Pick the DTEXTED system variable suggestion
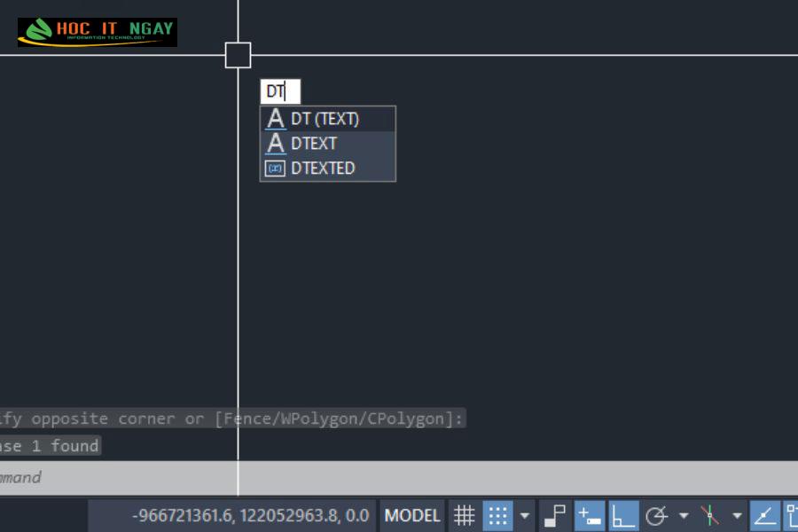The image size is (798, 532). (328, 168)
